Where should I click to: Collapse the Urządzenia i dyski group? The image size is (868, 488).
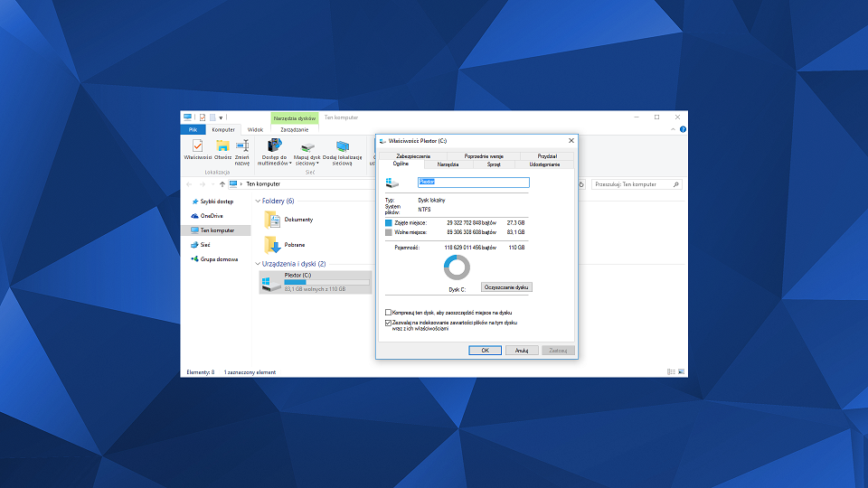[x=258, y=264]
